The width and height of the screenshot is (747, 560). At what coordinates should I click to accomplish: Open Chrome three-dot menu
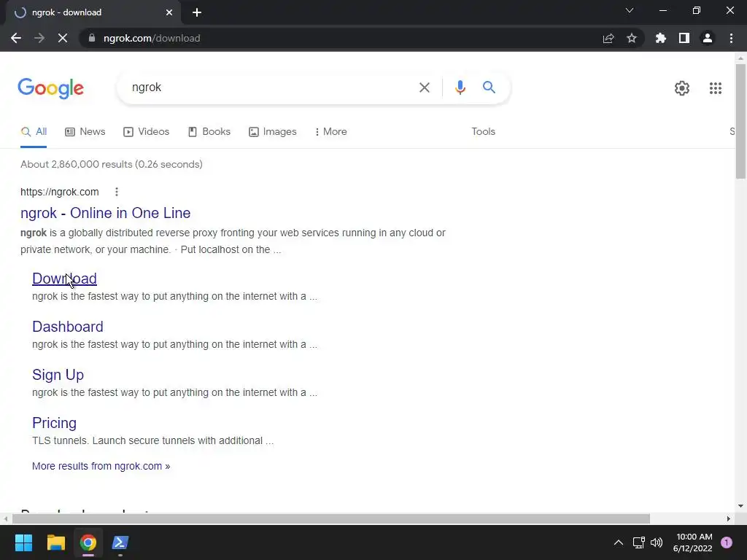[x=731, y=38]
